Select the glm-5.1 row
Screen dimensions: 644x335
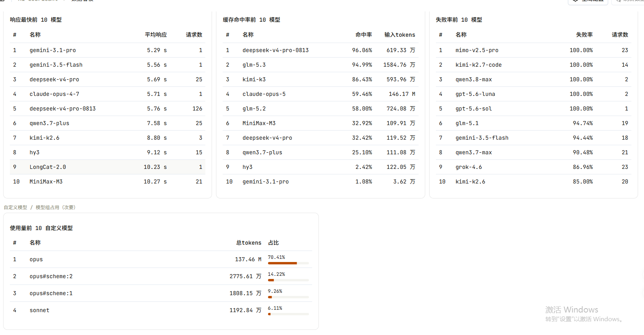click(x=534, y=123)
